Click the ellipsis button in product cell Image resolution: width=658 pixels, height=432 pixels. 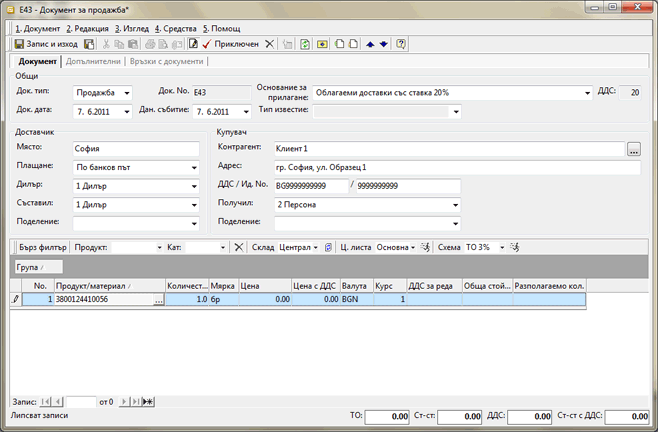click(158, 300)
